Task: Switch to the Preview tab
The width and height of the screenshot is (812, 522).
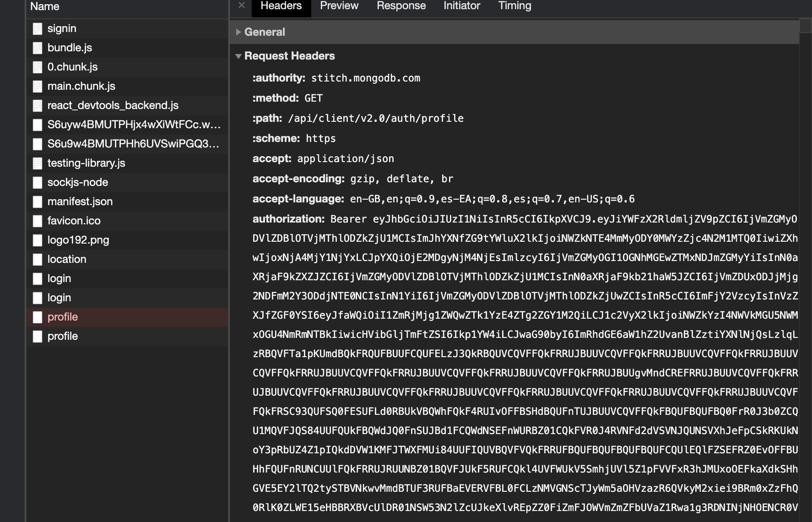Action: pos(339,6)
